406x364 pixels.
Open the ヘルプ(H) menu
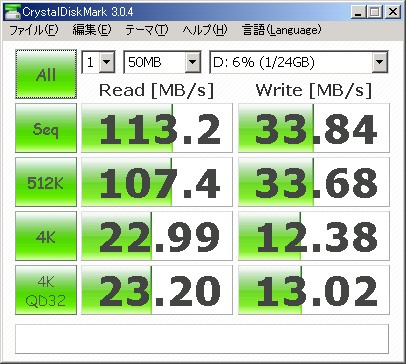pos(205,30)
